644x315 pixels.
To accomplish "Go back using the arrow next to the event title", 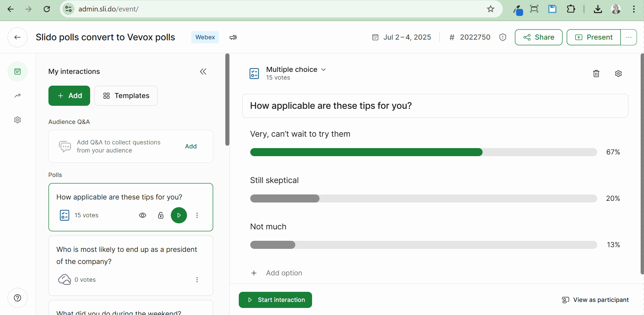I will (x=17, y=37).
